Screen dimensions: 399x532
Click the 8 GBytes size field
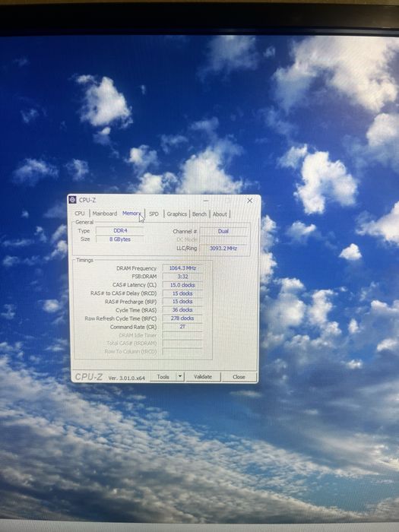[120, 239]
